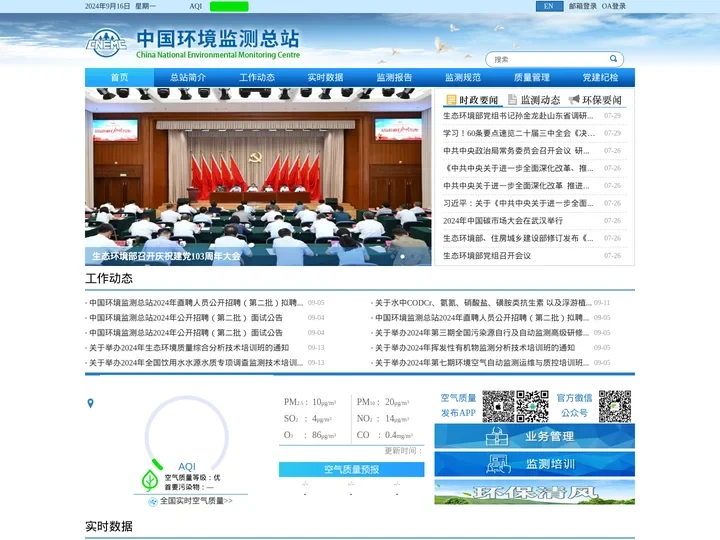This screenshot has width=720, height=540.
Task: Open the 实时数据 menu item
Action: (x=326, y=77)
